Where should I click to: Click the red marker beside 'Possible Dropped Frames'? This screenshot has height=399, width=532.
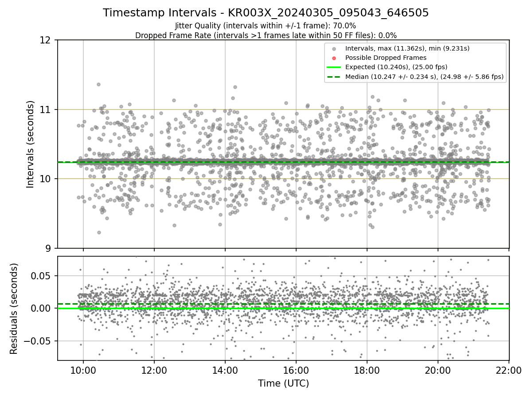coord(334,58)
